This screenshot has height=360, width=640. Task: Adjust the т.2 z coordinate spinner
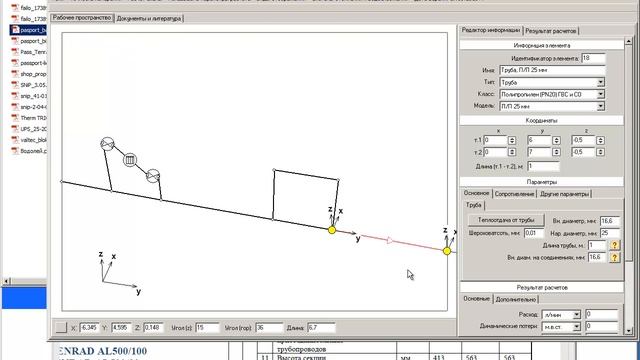tap(600, 152)
